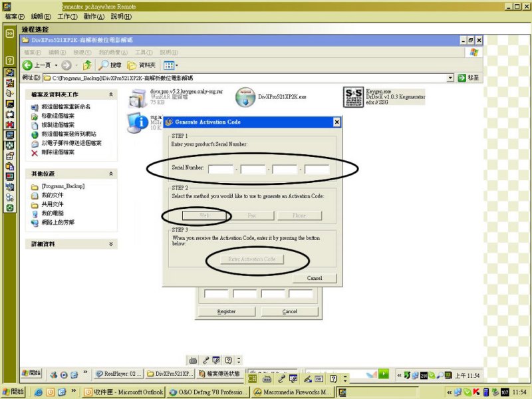Screen dimensions: 532x399
Task: Switch to Macromedia Fireworks taskbar button
Action: pos(293,392)
